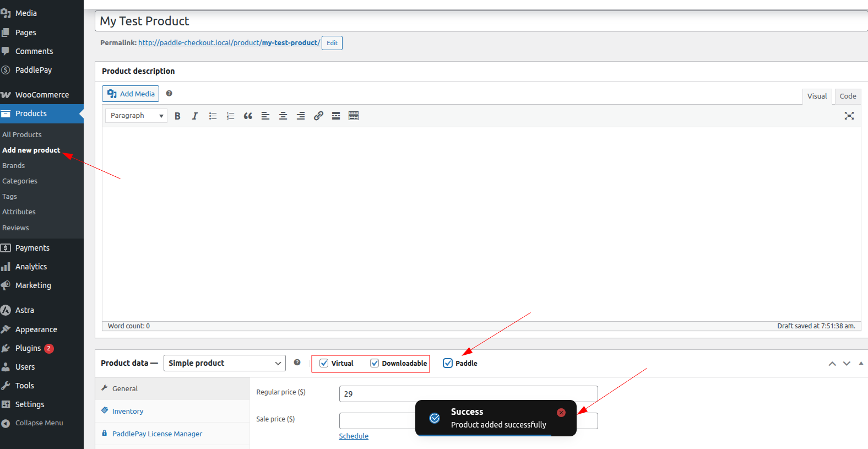Insert Read More tag
868x449 pixels.
point(336,116)
